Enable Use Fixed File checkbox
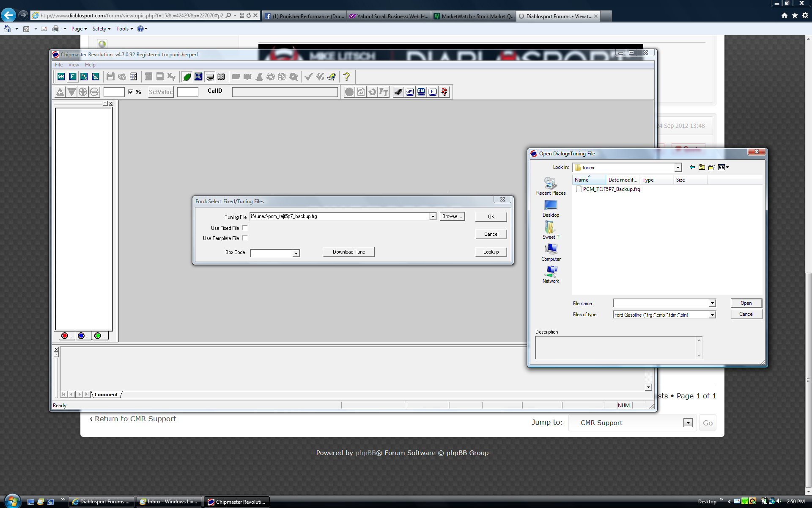This screenshot has width=812, height=508. pyautogui.click(x=245, y=228)
